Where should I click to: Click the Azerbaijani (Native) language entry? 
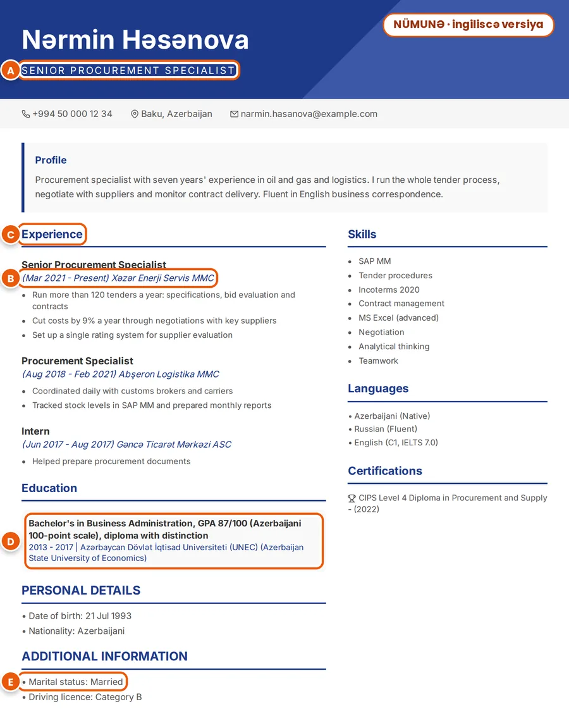point(389,416)
